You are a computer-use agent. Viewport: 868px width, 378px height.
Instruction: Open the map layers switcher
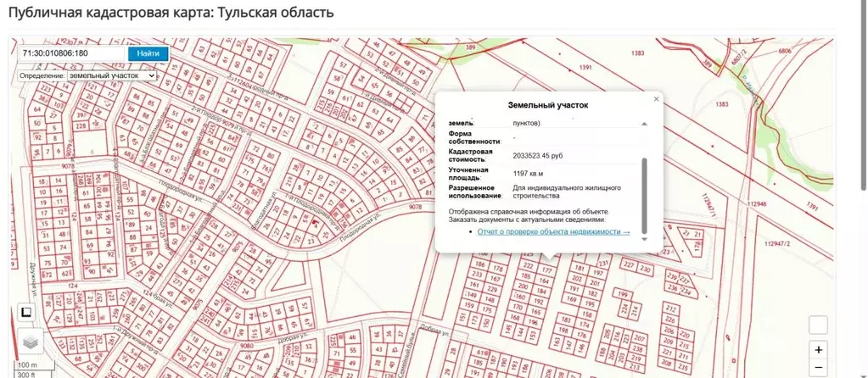(31, 342)
